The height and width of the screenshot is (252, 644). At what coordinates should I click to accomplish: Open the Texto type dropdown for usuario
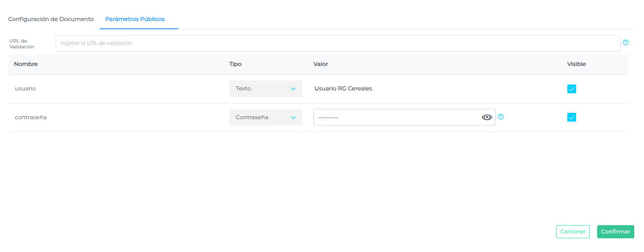point(266,89)
